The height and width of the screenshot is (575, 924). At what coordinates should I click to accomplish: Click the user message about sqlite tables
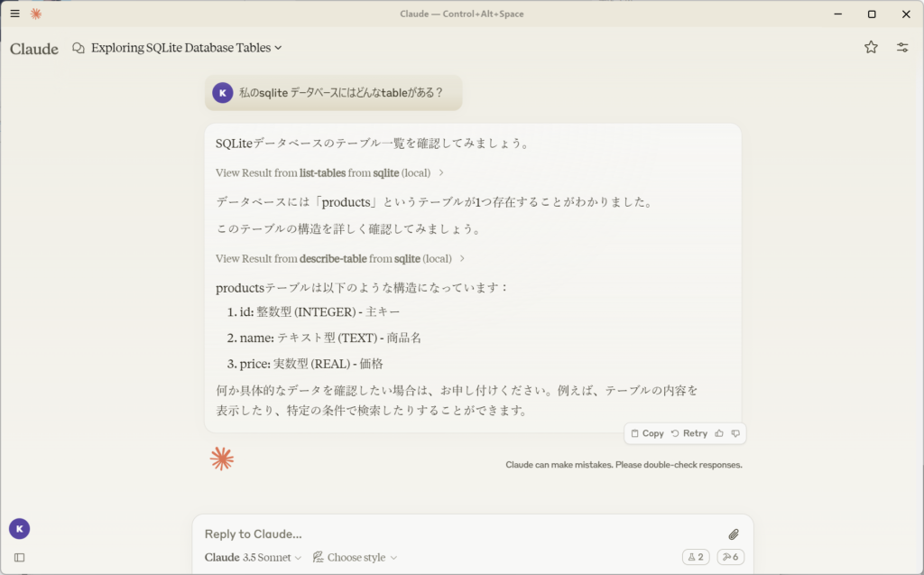[340, 93]
